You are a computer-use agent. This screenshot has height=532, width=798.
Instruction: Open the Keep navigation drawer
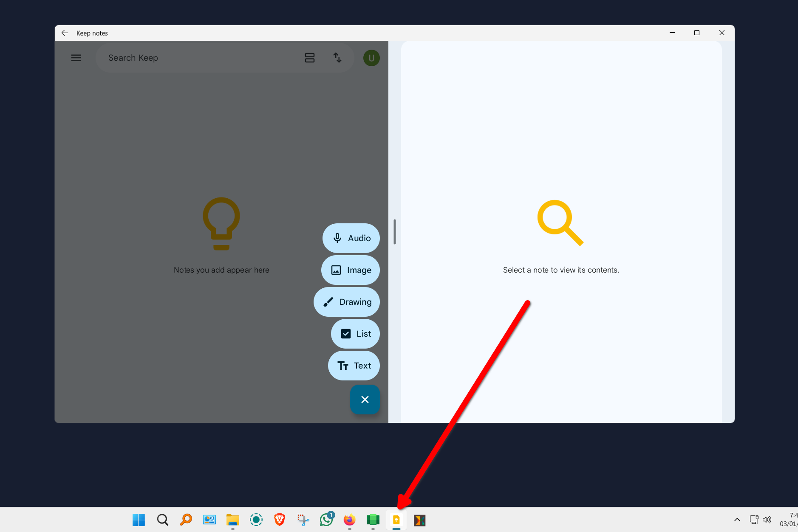tap(76, 57)
